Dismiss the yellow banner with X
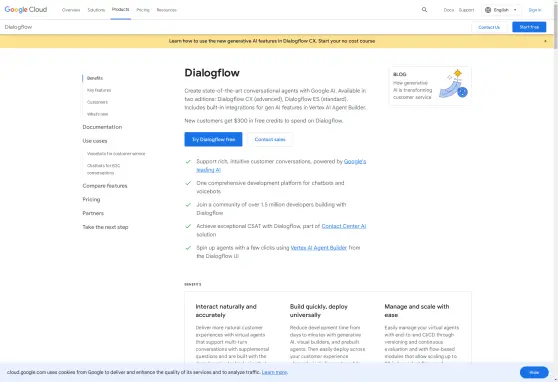 [x=545, y=41]
